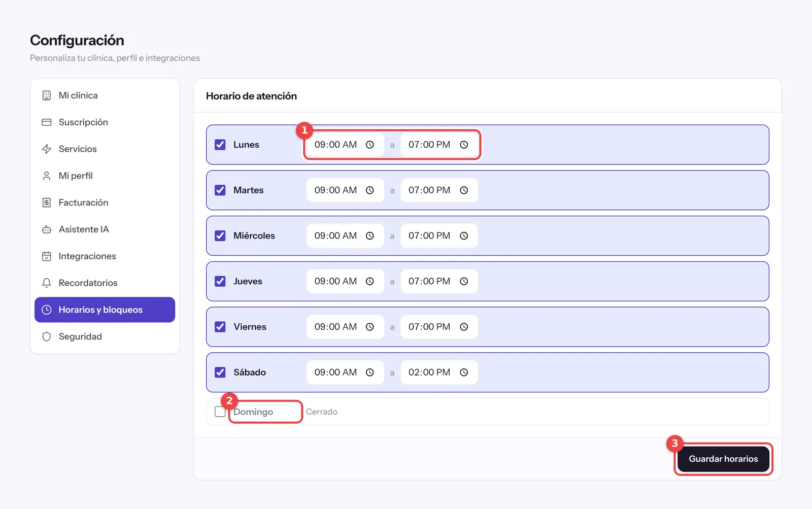This screenshot has width=812, height=509.
Task: Open clock picker for Lunes end time
Action: coord(464,145)
